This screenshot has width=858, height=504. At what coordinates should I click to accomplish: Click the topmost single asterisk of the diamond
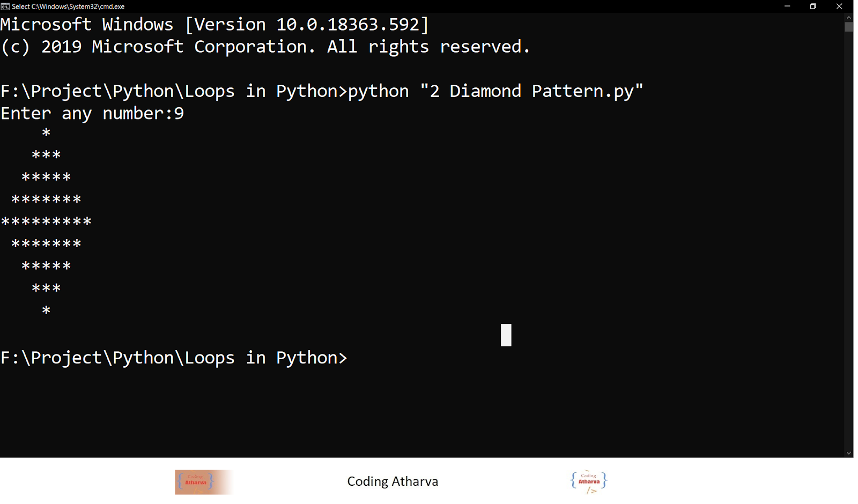[x=46, y=132]
